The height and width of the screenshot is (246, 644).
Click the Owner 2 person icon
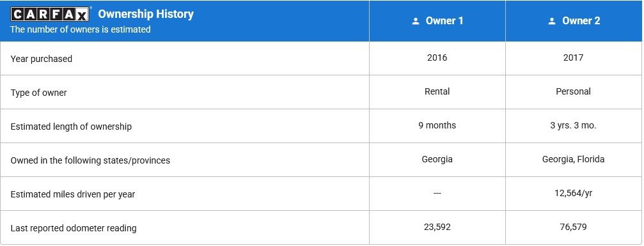[552, 21]
